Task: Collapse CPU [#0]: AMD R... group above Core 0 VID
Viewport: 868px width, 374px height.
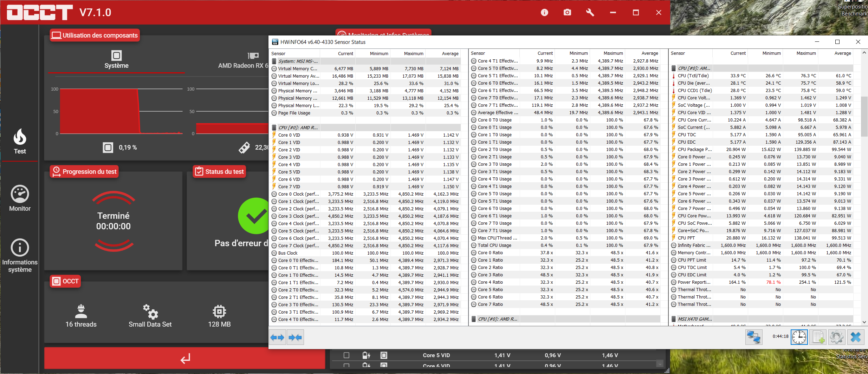Action: click(x=274, y=128)
